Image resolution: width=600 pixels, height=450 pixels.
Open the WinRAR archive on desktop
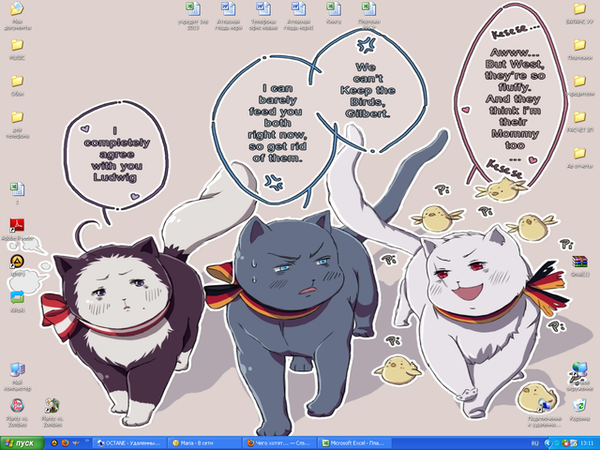pyautogui.click(x=579, y=263)
